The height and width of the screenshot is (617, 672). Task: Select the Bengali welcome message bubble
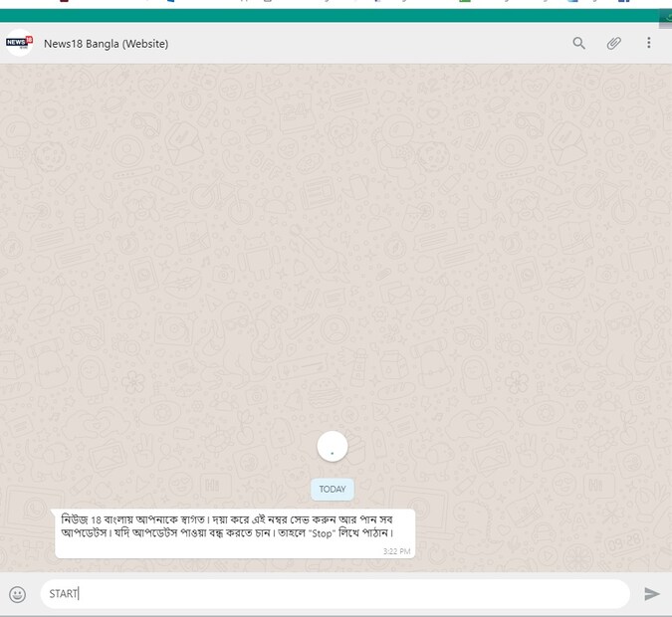tap(233, 532)
